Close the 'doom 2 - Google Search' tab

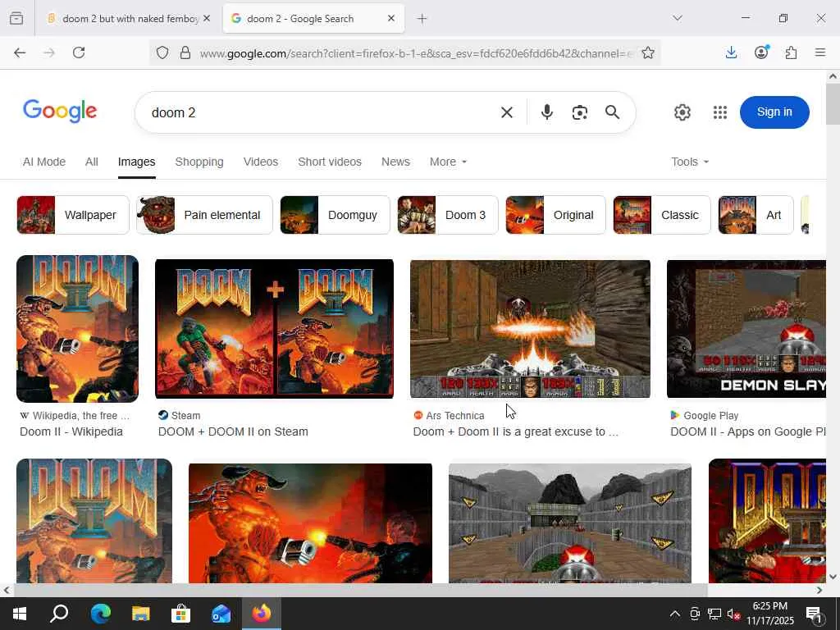(391, 19)
